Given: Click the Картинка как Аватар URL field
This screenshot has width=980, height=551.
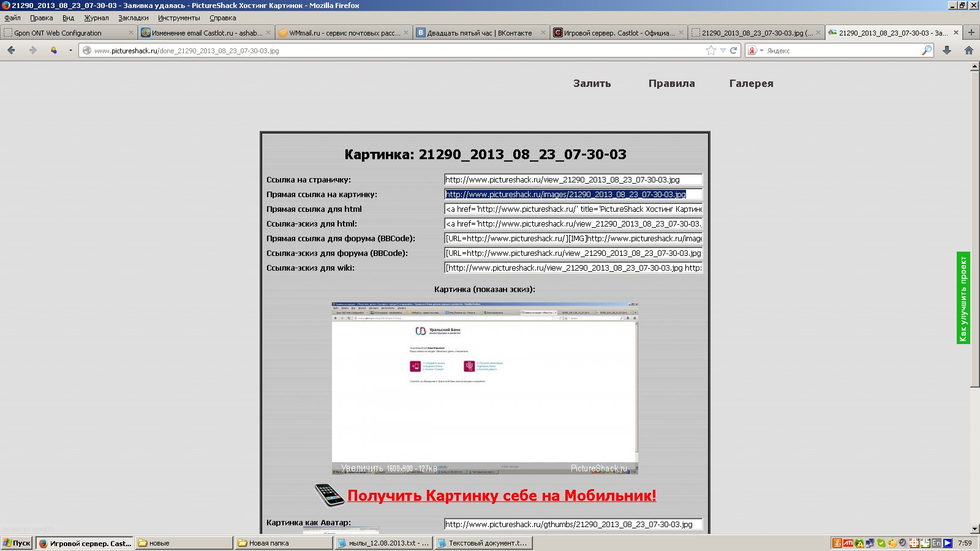Looking at the screenshot, I should [573, 524].
